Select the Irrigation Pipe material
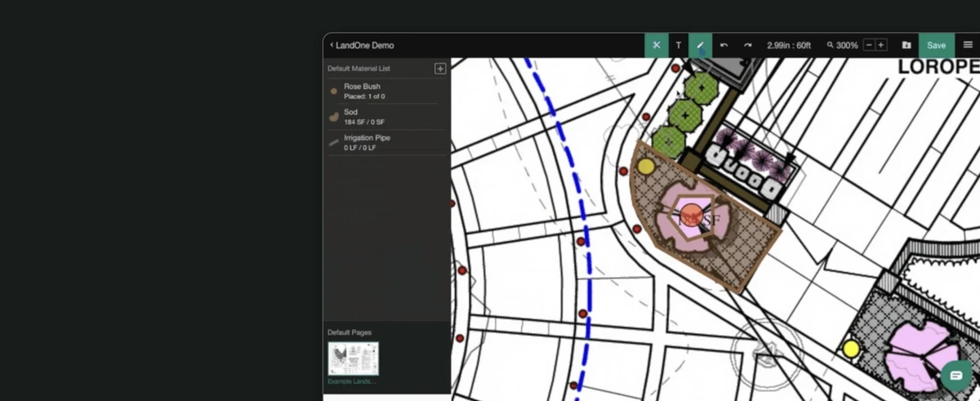 point(387,143)
